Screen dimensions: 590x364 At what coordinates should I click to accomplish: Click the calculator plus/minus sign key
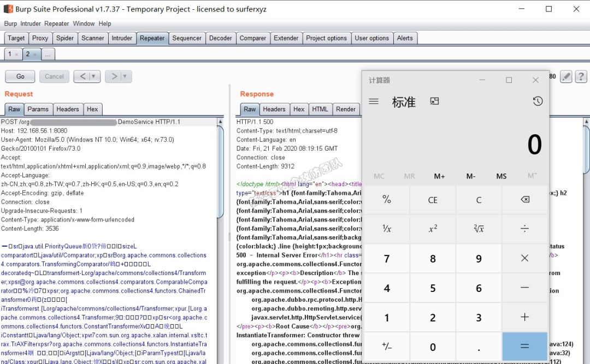[386, 347]
